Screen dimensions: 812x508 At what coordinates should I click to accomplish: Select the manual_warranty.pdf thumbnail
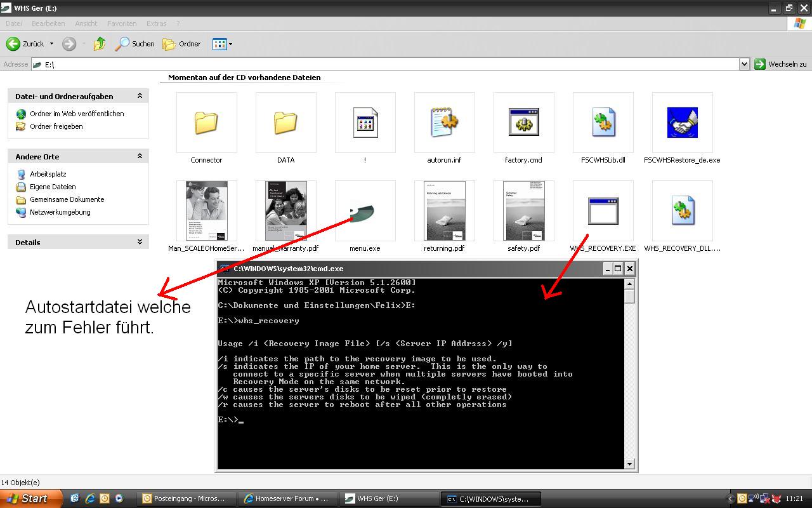click(285, 211)
